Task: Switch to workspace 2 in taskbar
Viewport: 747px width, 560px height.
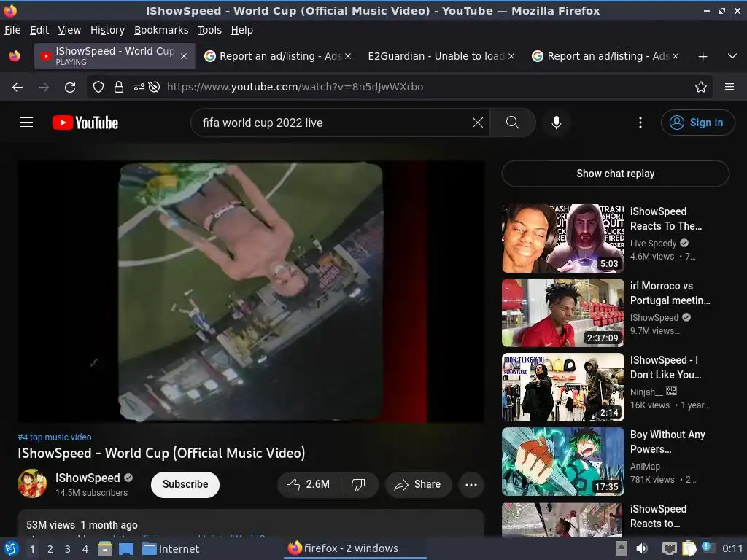Action: (x=50, y=549)
